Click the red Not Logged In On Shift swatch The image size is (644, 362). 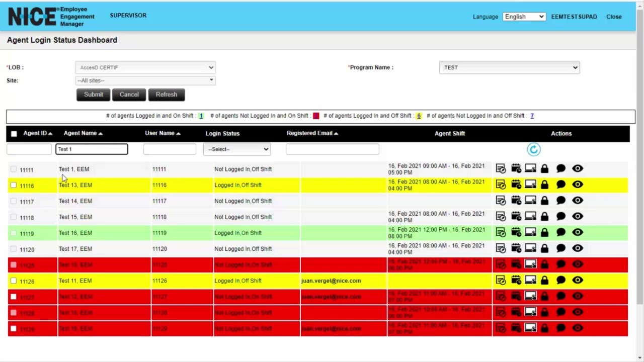[x=316, y=116]
